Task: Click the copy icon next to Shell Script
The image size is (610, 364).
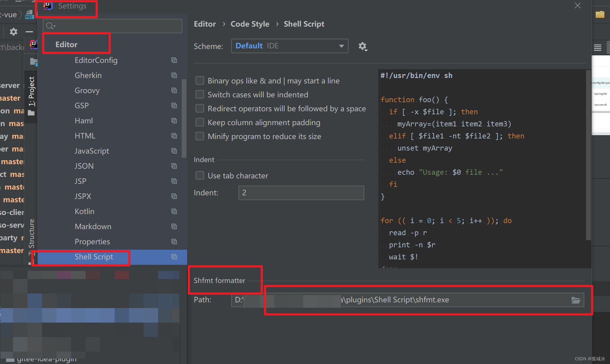Action: pyautogui.click(x=174, y=257)
